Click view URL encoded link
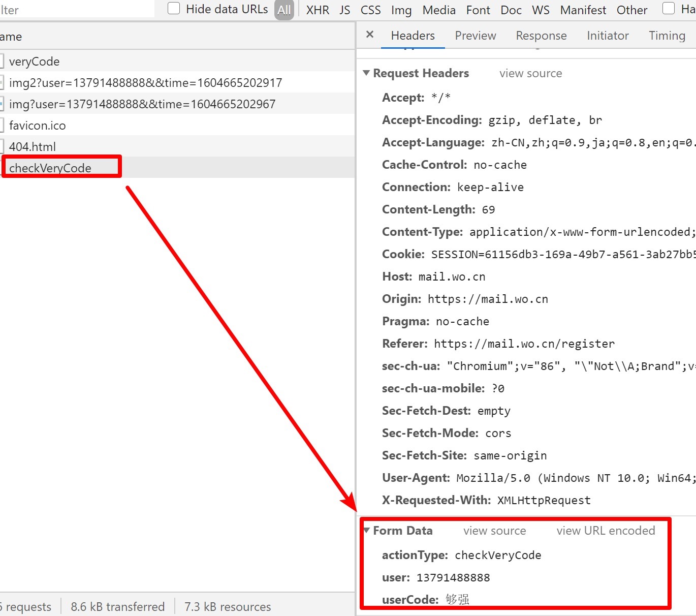Screen dimensions: 696x616 [x=606, y=531]
